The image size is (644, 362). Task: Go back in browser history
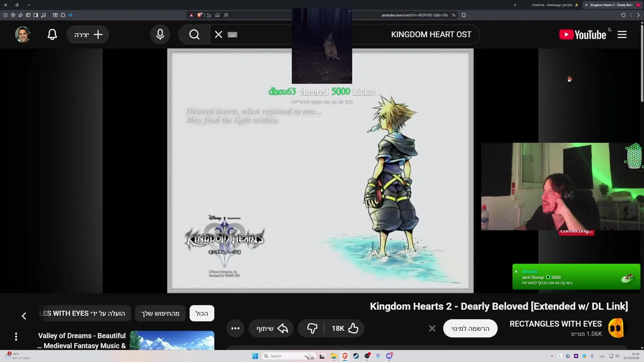tap(638, 15)
